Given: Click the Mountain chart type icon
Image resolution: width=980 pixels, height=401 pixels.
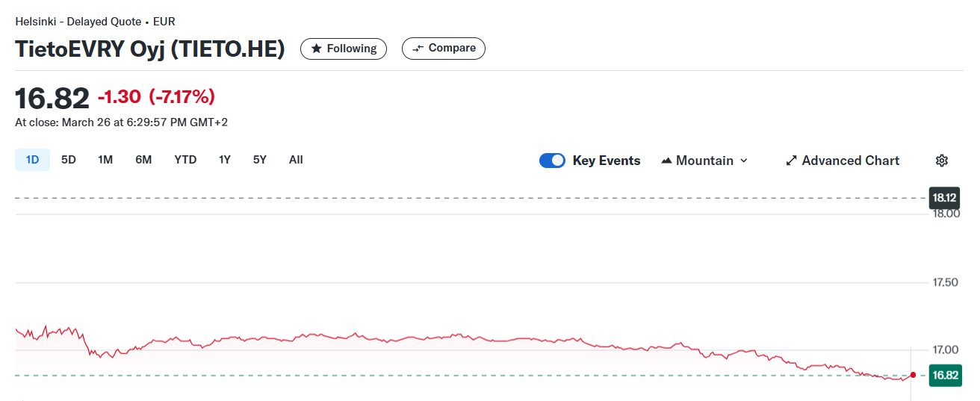Looking at the screenshot, I should 667,161.
